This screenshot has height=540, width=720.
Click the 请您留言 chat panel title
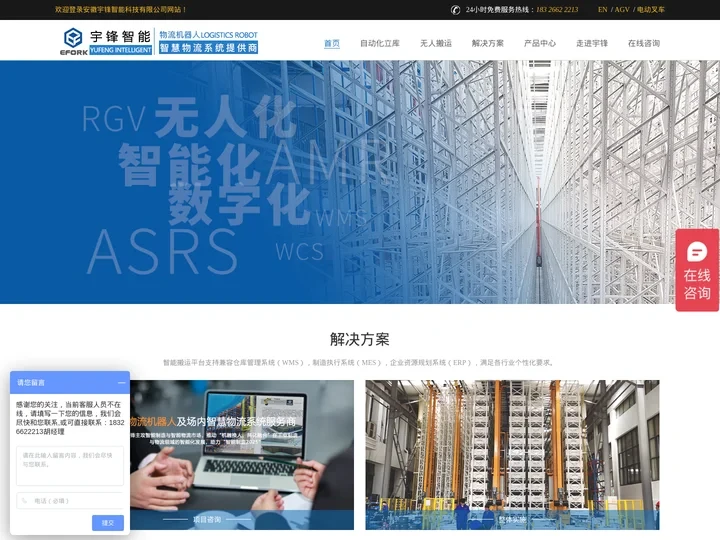31,382
